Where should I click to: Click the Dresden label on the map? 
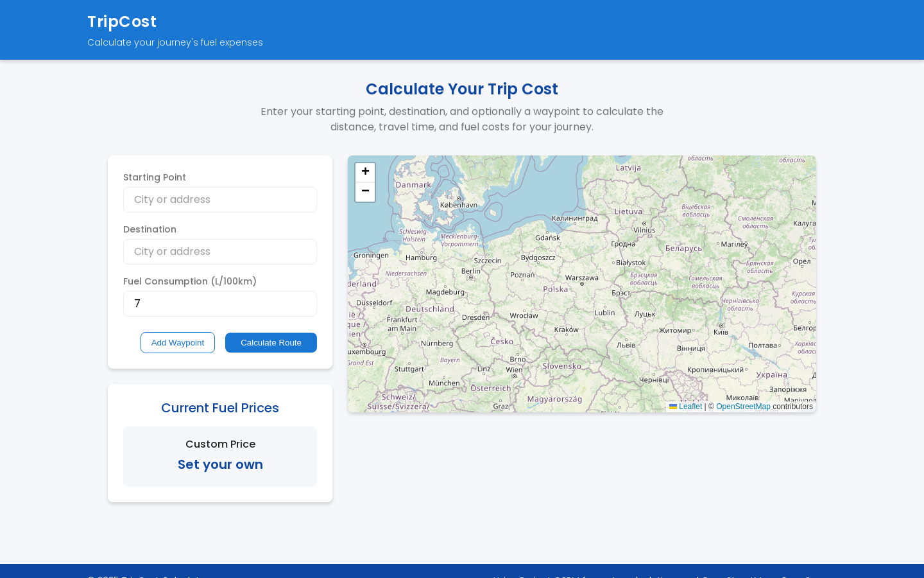tap(475, 317)
